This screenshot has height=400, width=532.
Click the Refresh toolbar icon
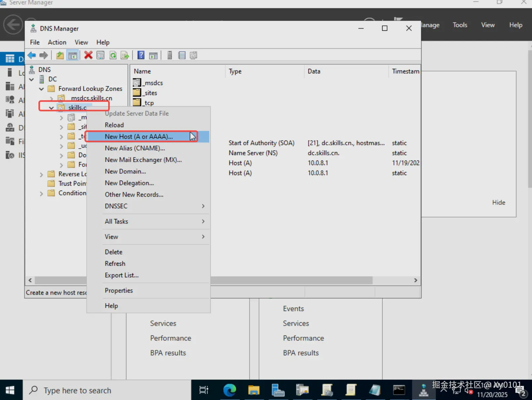(113, 55)
